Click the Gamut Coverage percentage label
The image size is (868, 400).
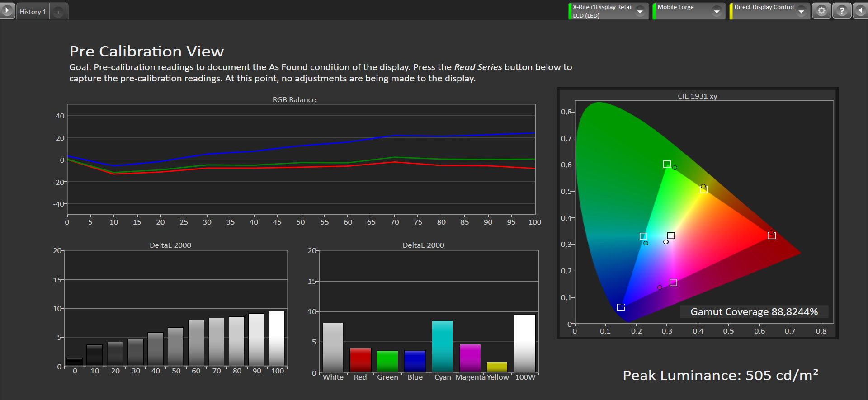(754, 312)
